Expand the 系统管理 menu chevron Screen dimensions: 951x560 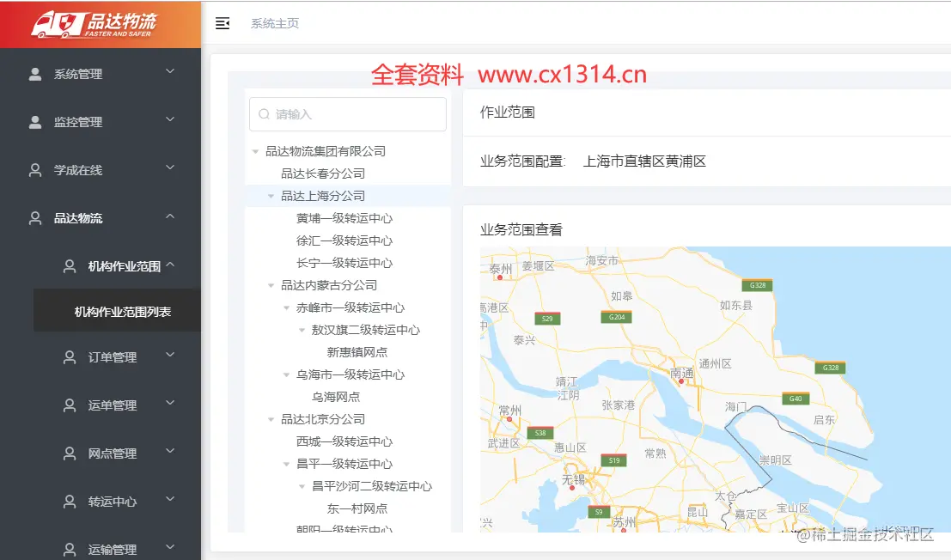[x=170, y=71]
